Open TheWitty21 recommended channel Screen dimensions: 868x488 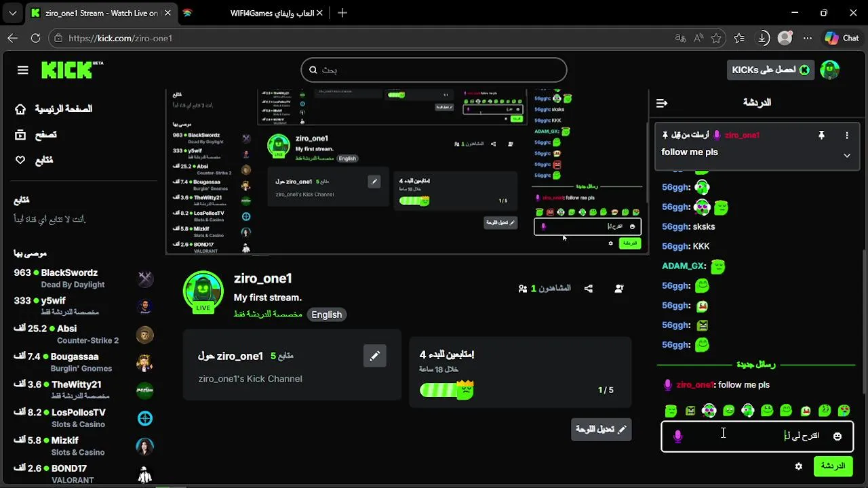[x=83, y=390]
